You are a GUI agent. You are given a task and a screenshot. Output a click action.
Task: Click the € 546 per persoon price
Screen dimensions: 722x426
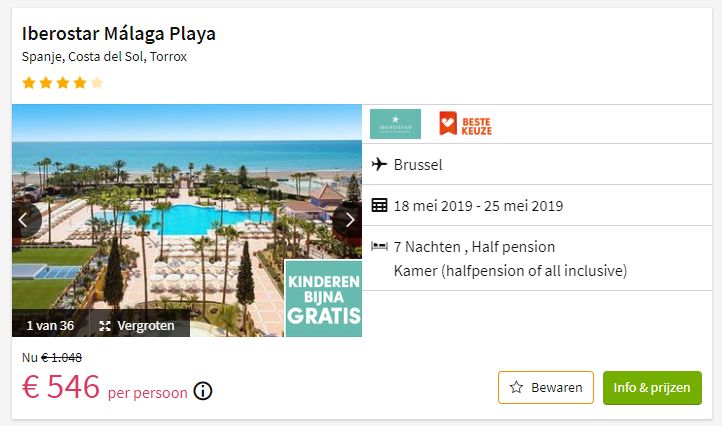105,388
